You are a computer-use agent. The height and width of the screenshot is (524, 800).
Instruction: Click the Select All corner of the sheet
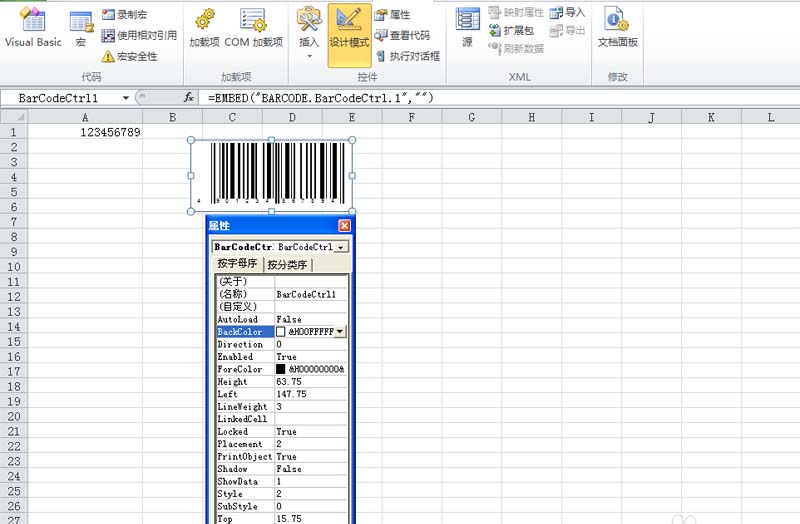pos(14,117)
